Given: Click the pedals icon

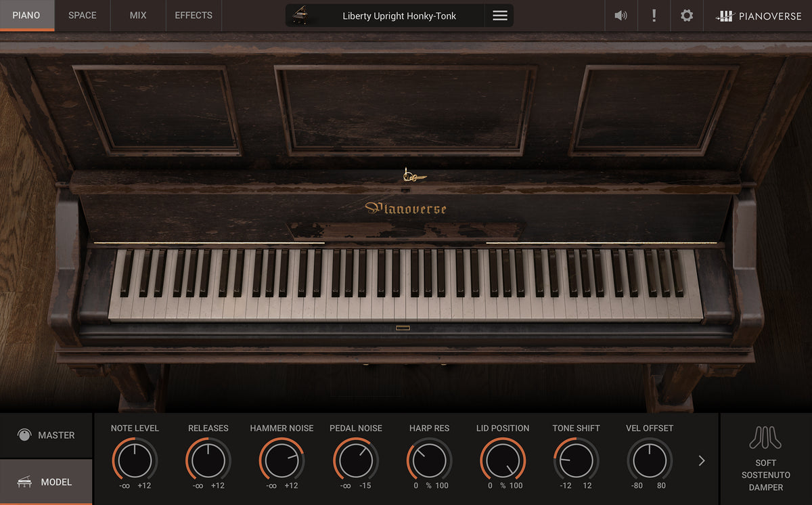Looking at the screenshot, I should click(x=765, y=439).
